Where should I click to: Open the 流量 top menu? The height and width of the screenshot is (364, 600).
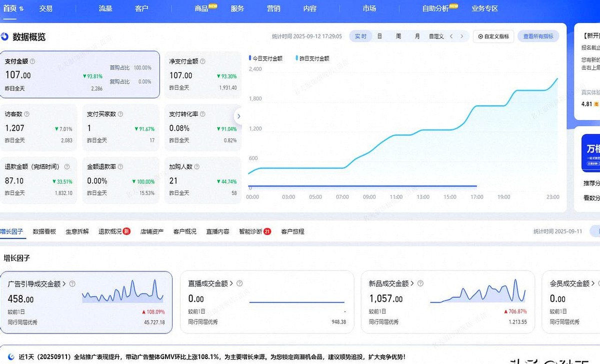pyautogui.click(x=105, y=8)
